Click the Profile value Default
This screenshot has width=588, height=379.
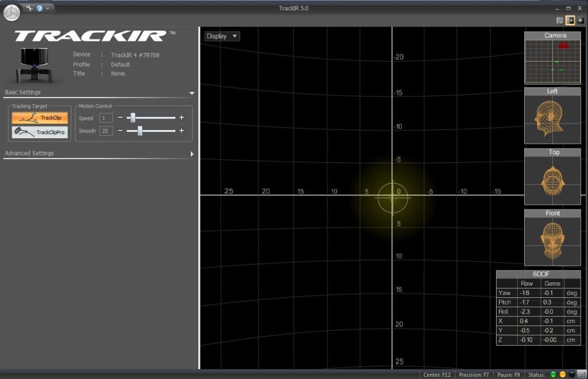[120, 64]
